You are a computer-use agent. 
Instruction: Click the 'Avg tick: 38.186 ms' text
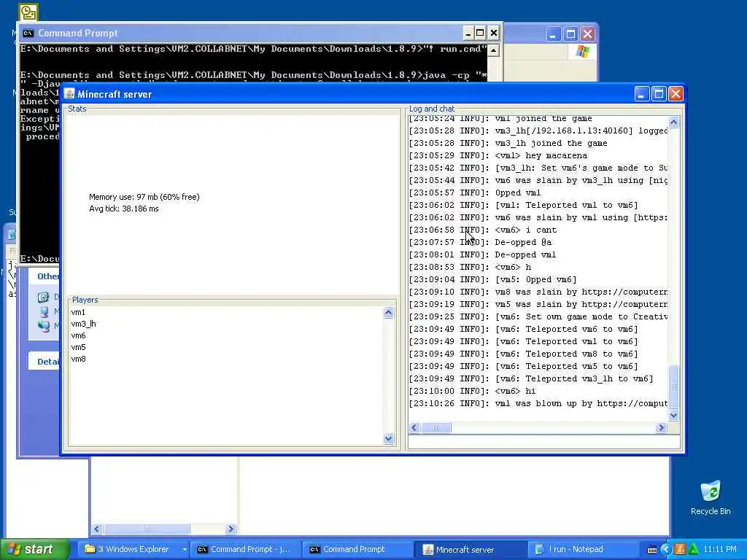[124, 209]
